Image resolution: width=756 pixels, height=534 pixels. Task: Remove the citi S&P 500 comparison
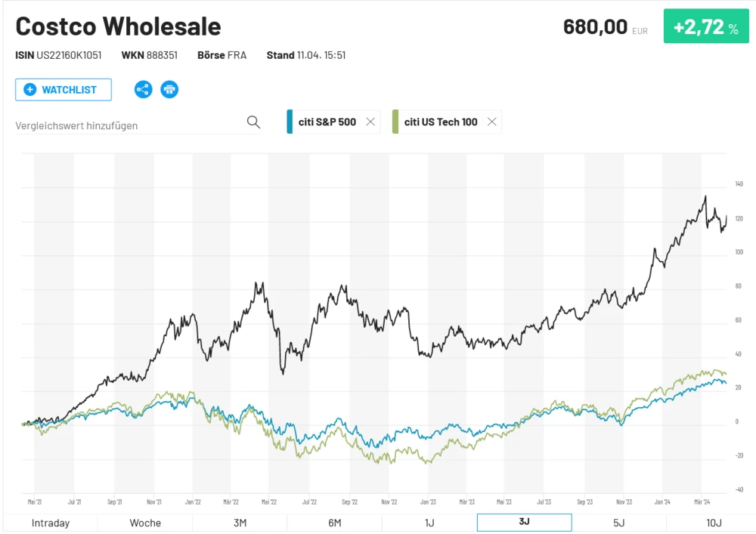click(370, 121)
